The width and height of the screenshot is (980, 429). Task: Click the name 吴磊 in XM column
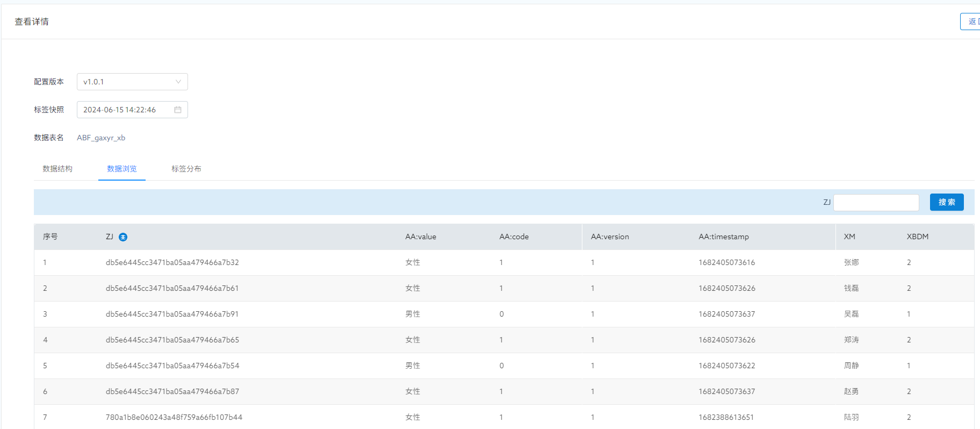point(851,314)
